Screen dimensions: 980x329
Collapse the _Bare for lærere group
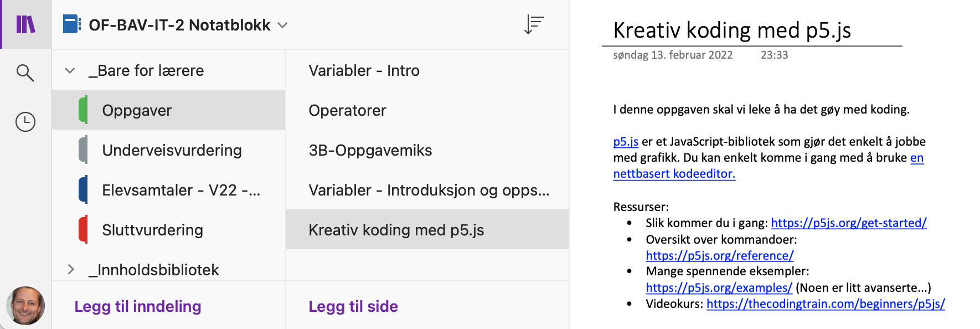70,70
